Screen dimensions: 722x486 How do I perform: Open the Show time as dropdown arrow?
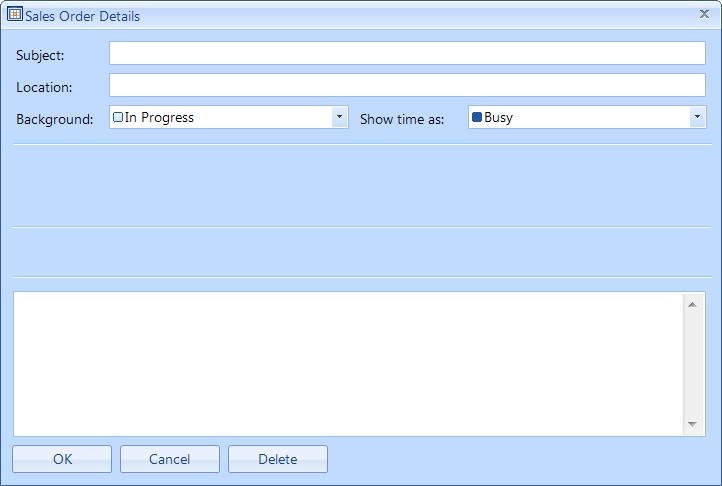pos(697,117)
